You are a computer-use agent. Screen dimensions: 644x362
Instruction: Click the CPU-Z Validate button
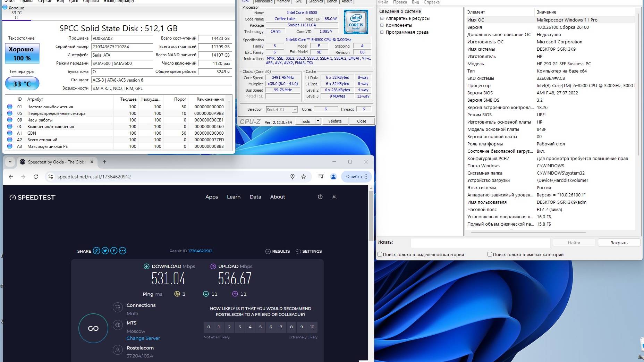(x=335, y=121)
